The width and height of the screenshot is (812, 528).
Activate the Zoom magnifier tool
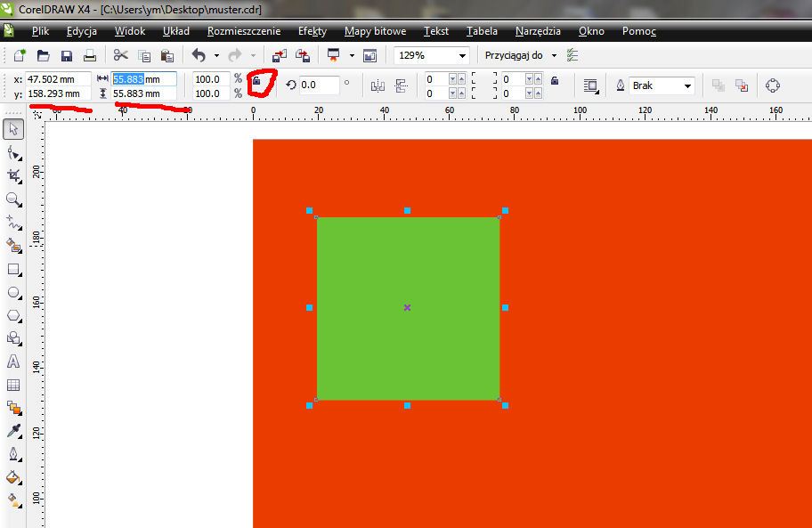coord(13,199)
